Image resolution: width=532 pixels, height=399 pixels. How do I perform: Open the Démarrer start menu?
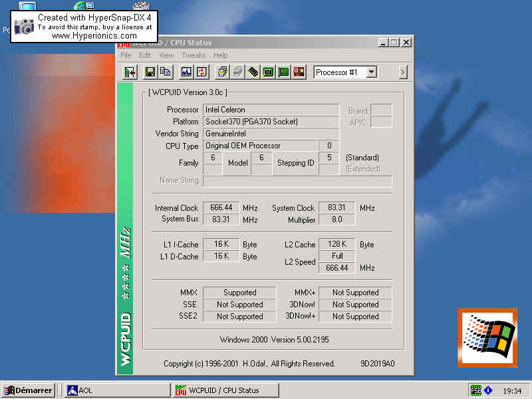[28, 390]
